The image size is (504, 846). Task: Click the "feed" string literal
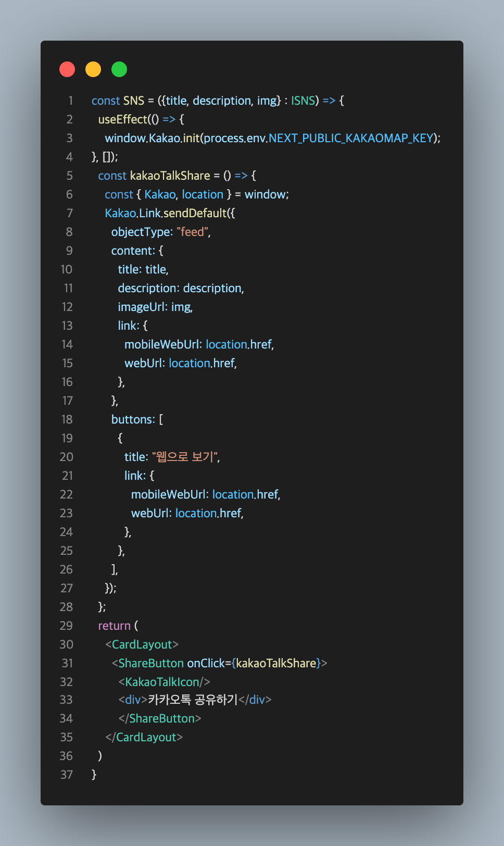193,232
